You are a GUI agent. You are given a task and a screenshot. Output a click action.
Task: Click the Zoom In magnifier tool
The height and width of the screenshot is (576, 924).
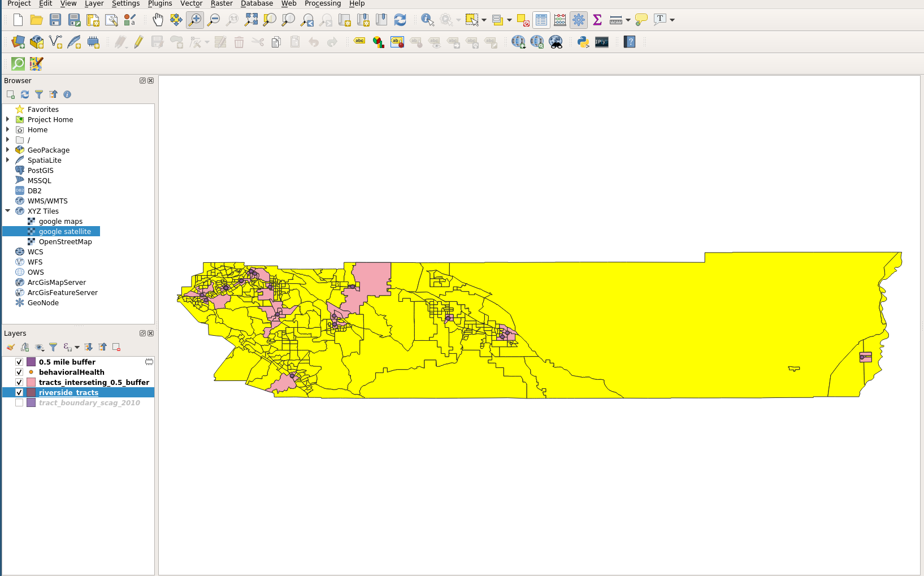click(x=195, y=20)
